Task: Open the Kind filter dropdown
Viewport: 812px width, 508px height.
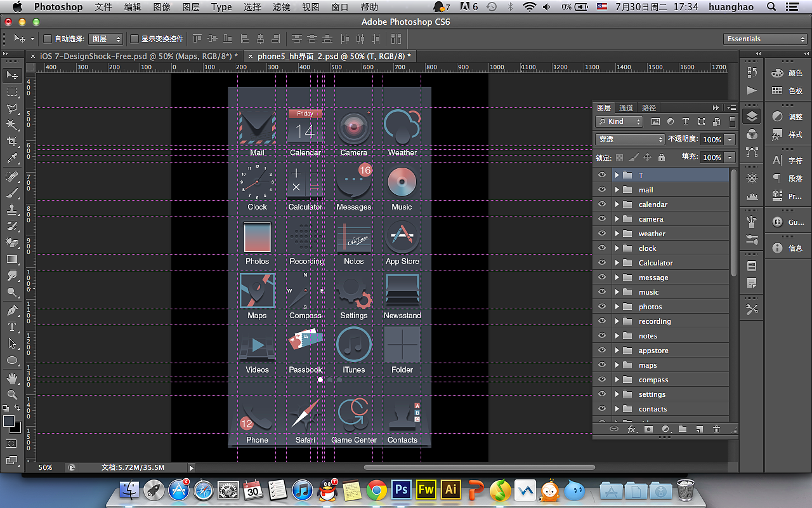Action: [619, 121]
